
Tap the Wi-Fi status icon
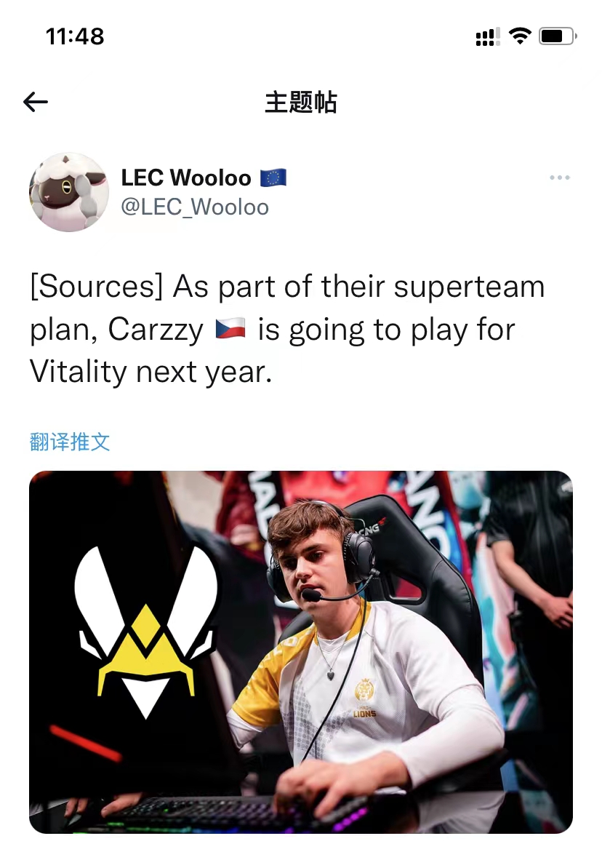click(x=520, y=36)
